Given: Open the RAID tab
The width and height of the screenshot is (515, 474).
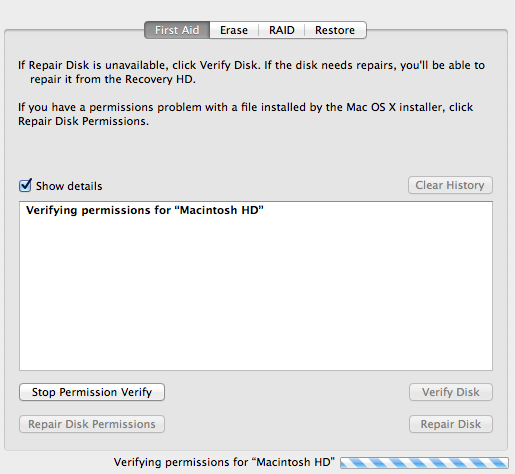Looking at the screenshot, I should (x=282, y=30).
